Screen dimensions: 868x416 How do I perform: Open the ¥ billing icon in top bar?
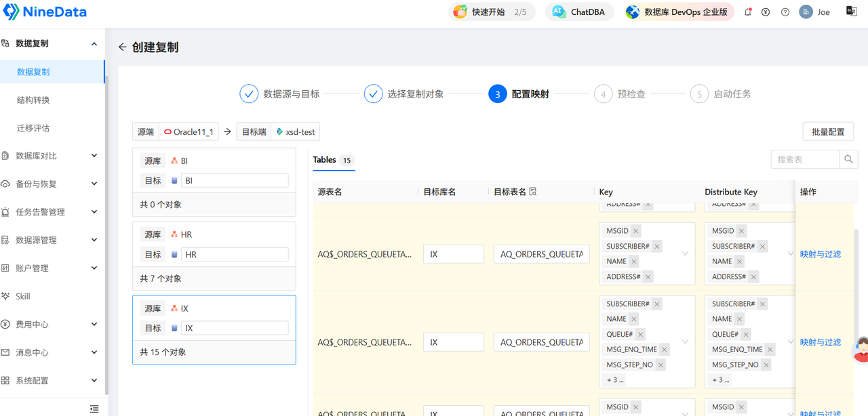[766, 12]
